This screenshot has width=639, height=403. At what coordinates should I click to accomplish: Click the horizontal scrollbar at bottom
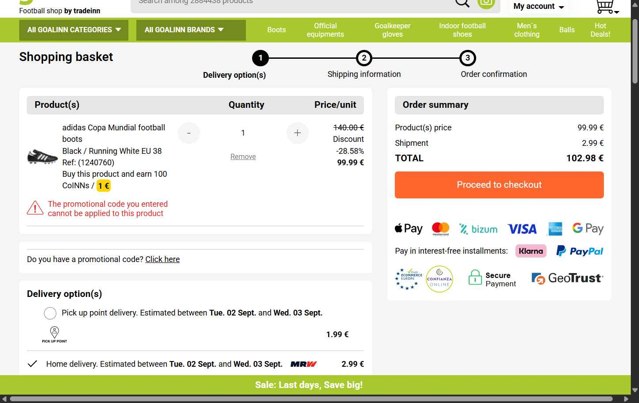311,399
